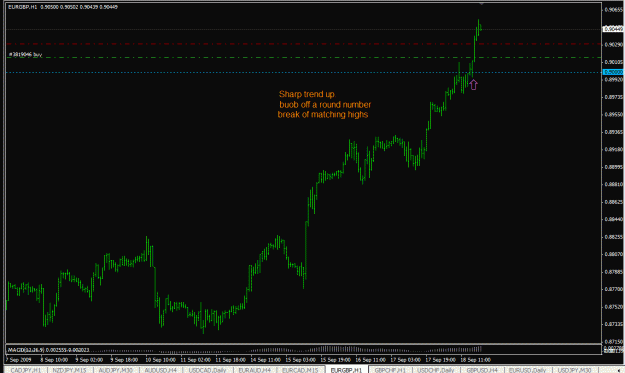Go to the EURCAD,M15 chart tab

click(x=300, y=370)
